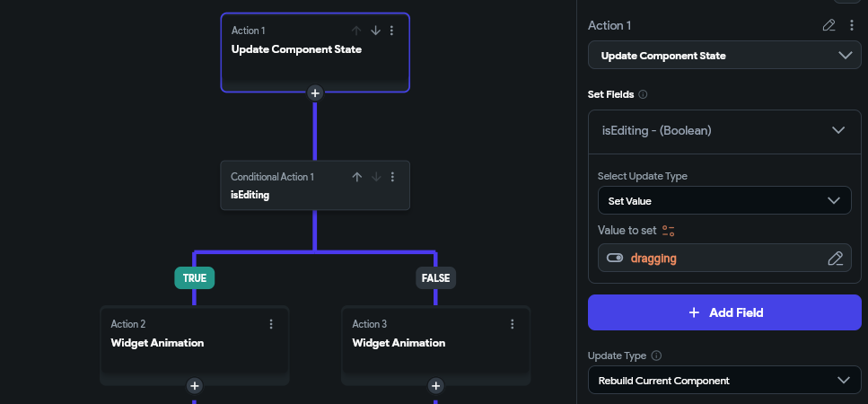Click the boolean toggle icon beside dragging
The height and width of the screenshot is (404, 868).
[x=615, y=258]
